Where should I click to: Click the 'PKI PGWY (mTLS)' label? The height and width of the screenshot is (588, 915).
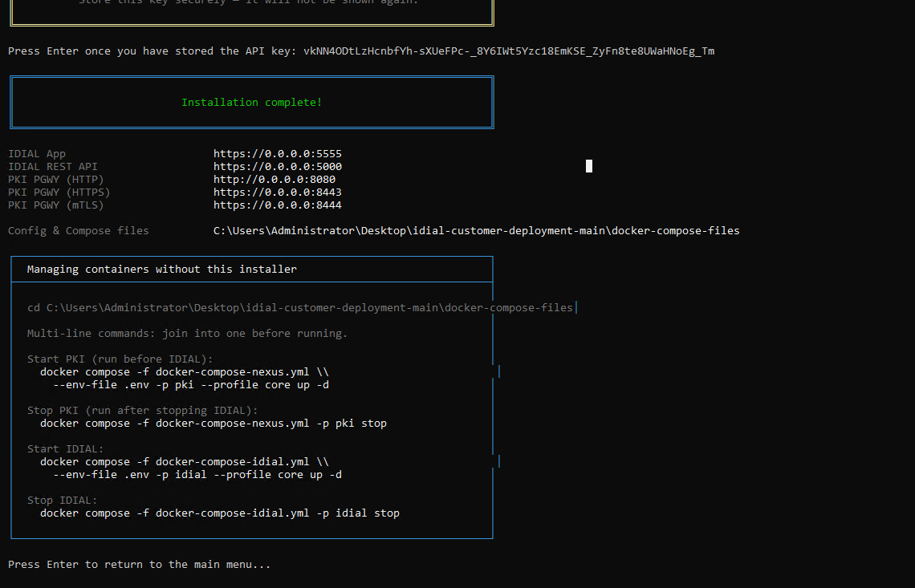pyautogui.click(x=56, y=205)
